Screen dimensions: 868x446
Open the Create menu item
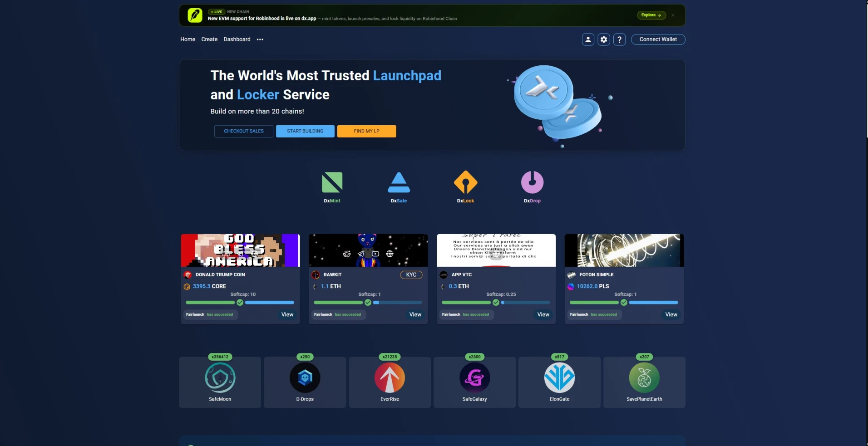coord(209,39)
